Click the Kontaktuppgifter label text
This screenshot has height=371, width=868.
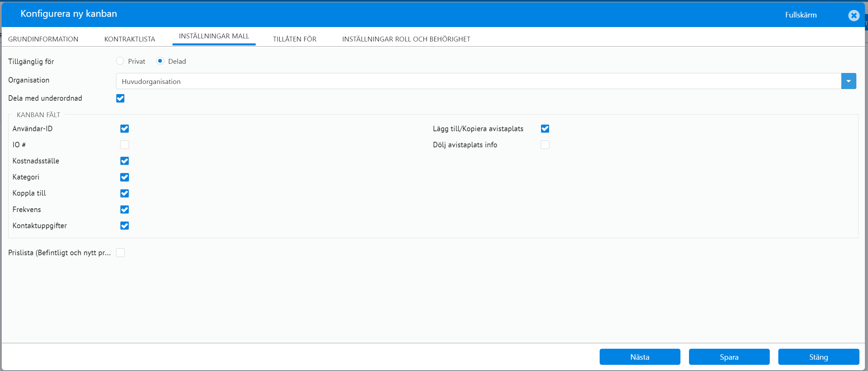point(40,226)
